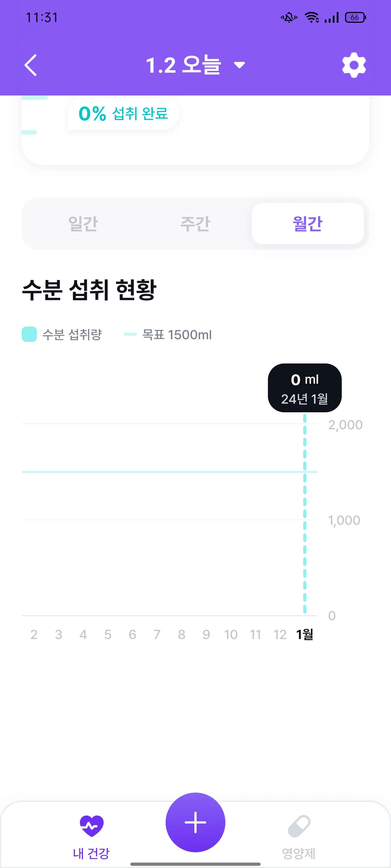Image resolution: width=391 pixels, height=868 pixels.
Task: Tap the 0% 섭취 완료 badge
Action: [x=123, y=114]
